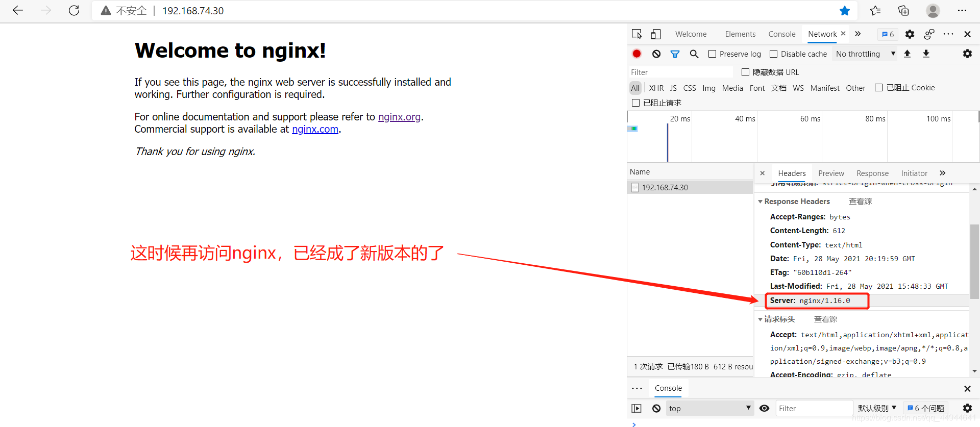
Task: Click the network Filter input field
Action: click(x=681, y=72)
